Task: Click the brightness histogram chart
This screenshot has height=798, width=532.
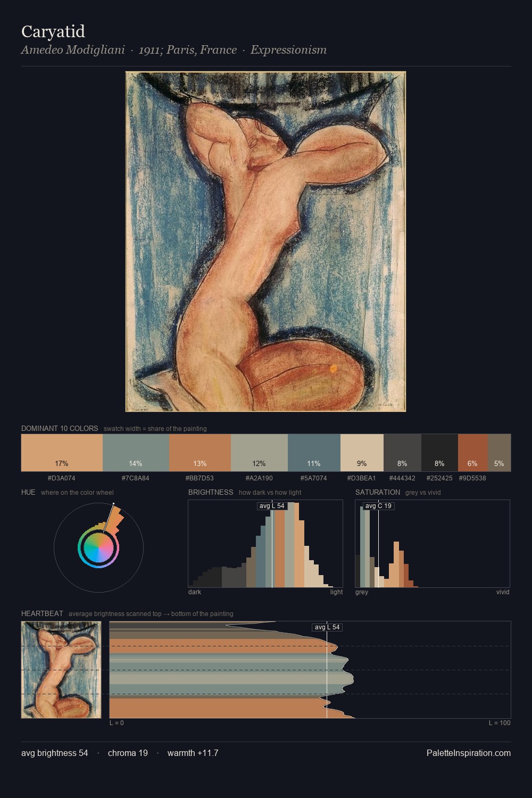Action: (265, 544)
